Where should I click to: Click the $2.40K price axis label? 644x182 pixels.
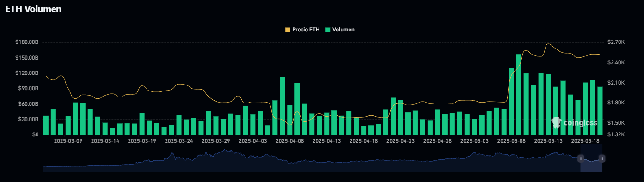click(x=616, y=62)
